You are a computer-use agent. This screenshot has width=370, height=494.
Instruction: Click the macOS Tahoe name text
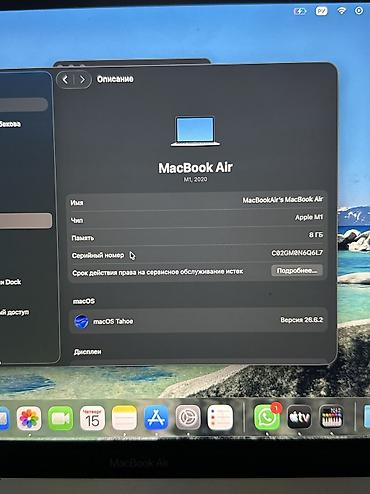(x=113, y=321)
